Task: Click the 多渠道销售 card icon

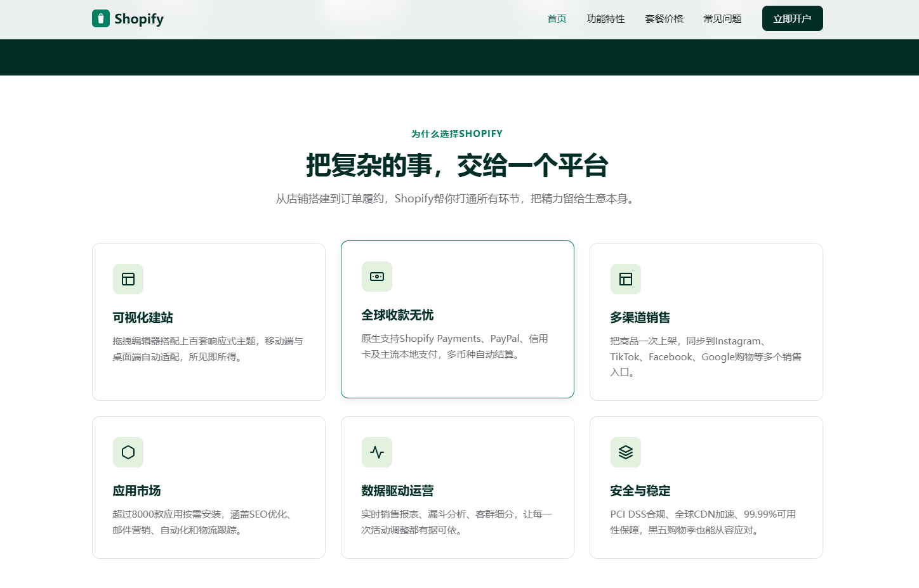Action: (626, 279)
